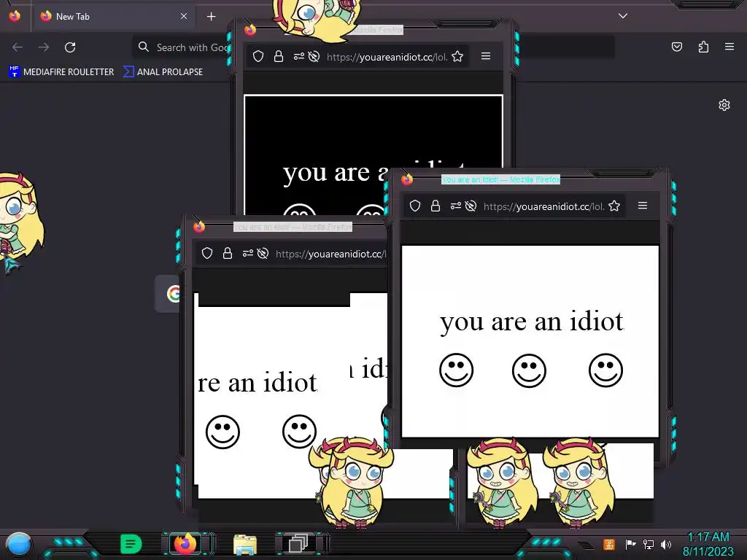Click Firefox logo of bottom-left popup titlebar
747x560 pixels.
(x=199, y=227)
